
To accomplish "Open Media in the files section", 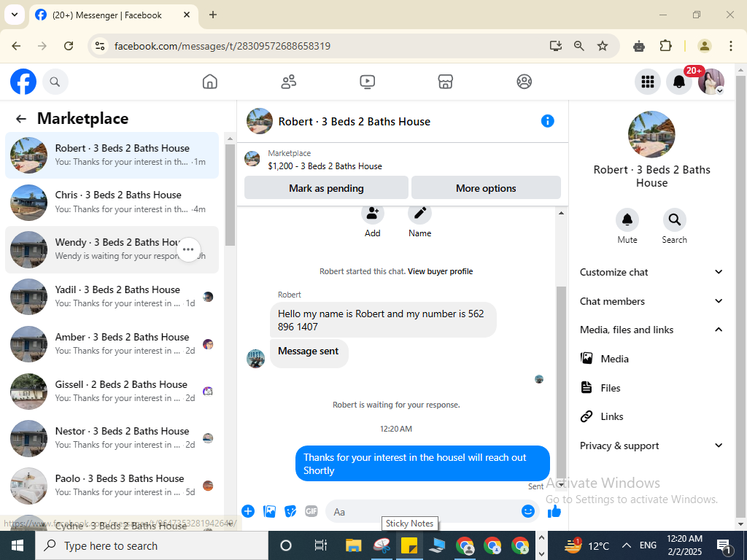I will click(651, 359).
